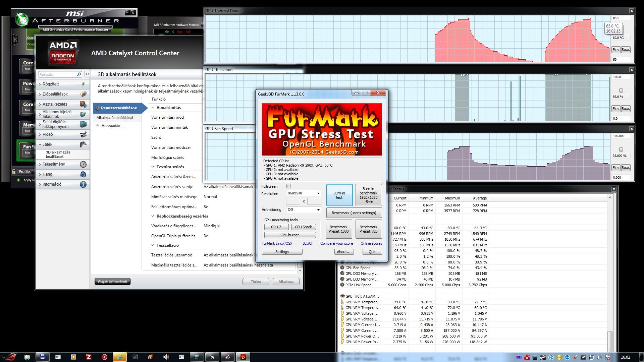This screenshot has height=362, width=644.
Task: Open the Anti-aliasing dropdown in FurMark
Action: pyautogui.click(x=318, y=209)
